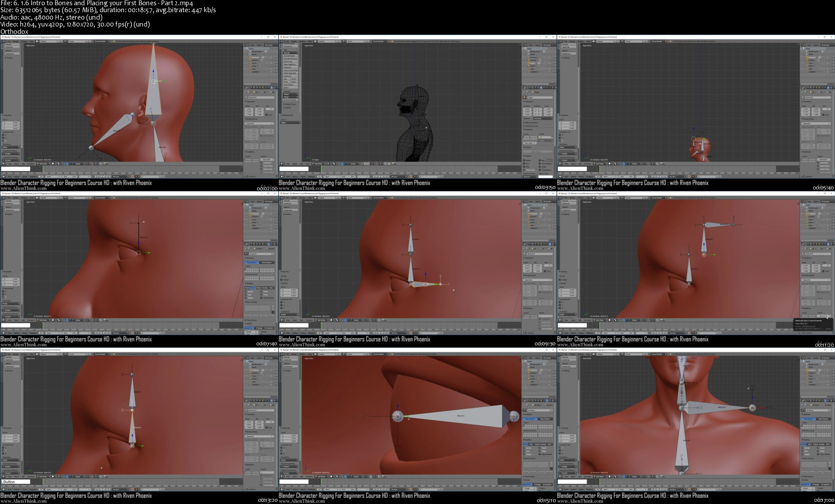In 00:05:40 frame, click the 3D View editor-type icon
Image resolution: width=835 pixels, height=504 pixels.
click(560, 164)
